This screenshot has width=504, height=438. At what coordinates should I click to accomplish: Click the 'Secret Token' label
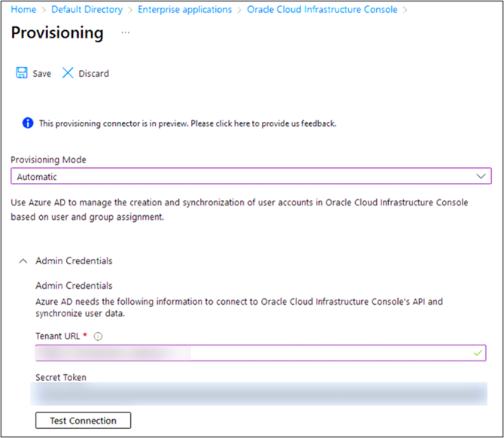pos(61,377)
